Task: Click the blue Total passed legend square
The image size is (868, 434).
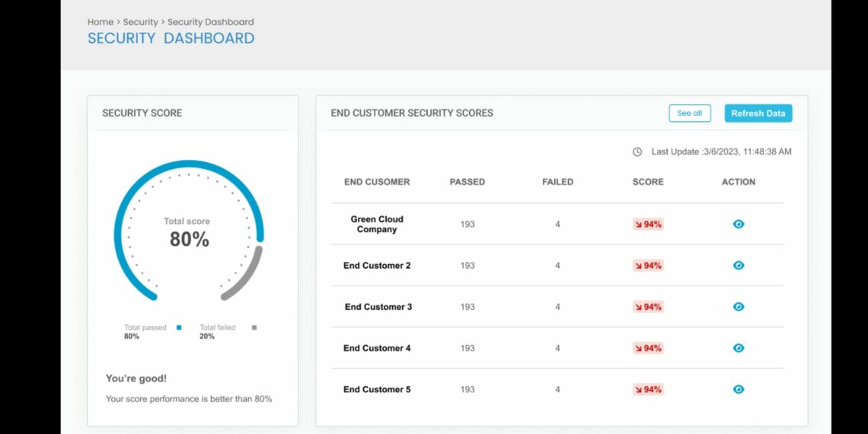Action: 179,327
